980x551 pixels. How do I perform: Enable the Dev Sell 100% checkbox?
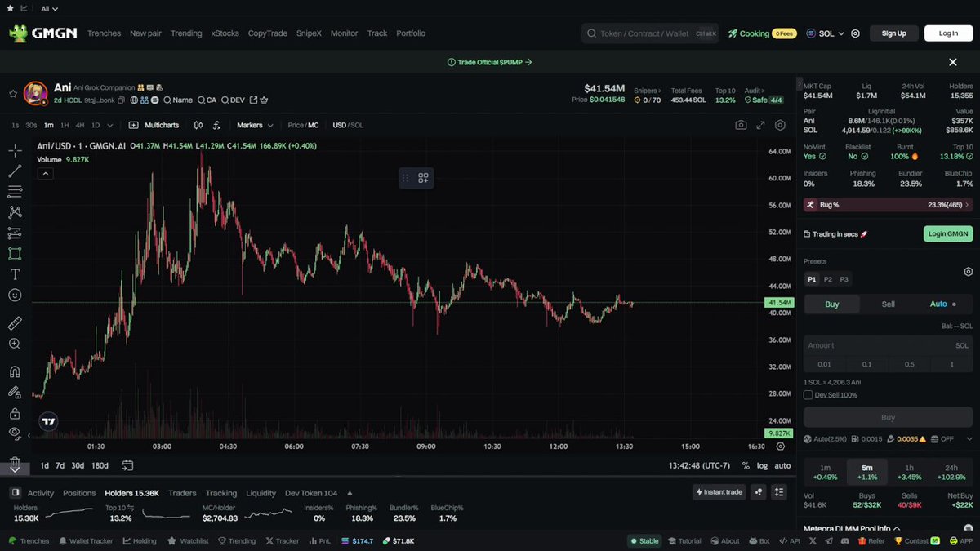[808, 395]
